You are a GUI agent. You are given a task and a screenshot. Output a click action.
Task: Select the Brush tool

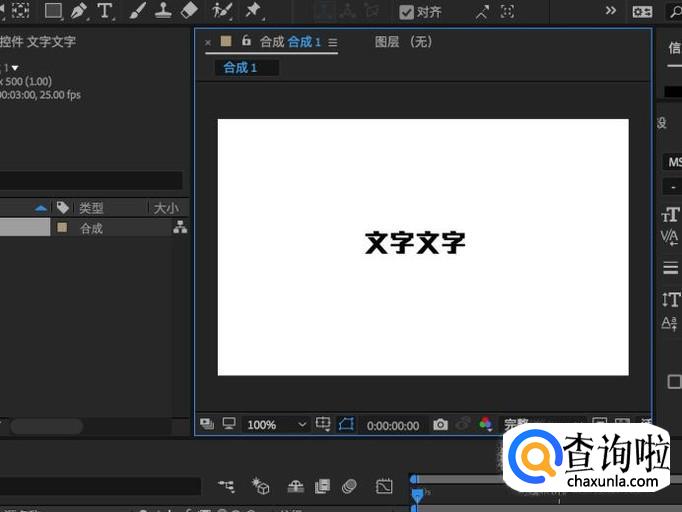[x=137, y=11]
